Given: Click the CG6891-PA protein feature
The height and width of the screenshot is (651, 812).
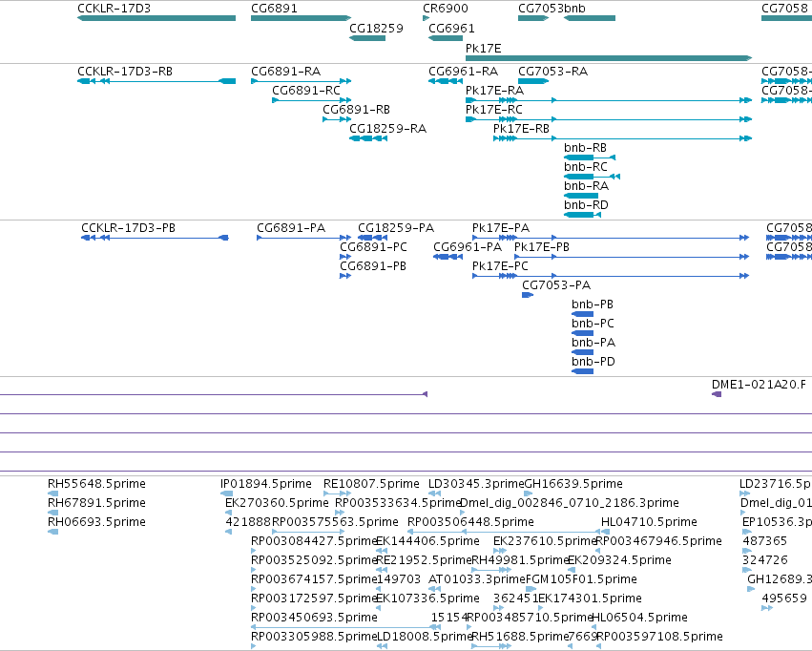Looking at the screenshot, I should click(x=304, y=238).
